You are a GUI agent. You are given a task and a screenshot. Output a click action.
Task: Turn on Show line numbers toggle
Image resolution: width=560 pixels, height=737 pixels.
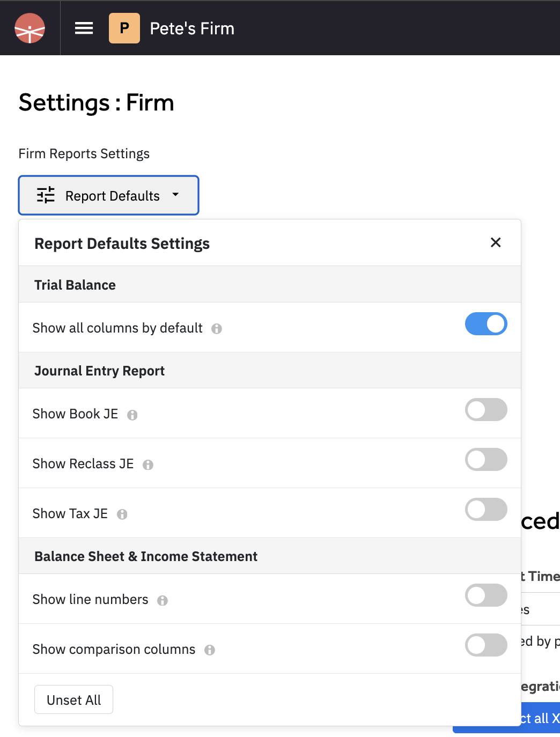[x=486, y=595]
